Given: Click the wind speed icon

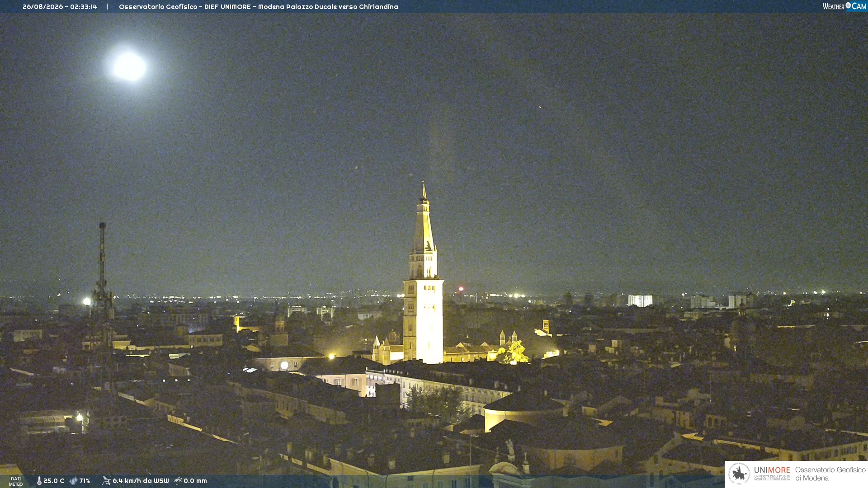Looking at the screenshot, I should (106, 481).
